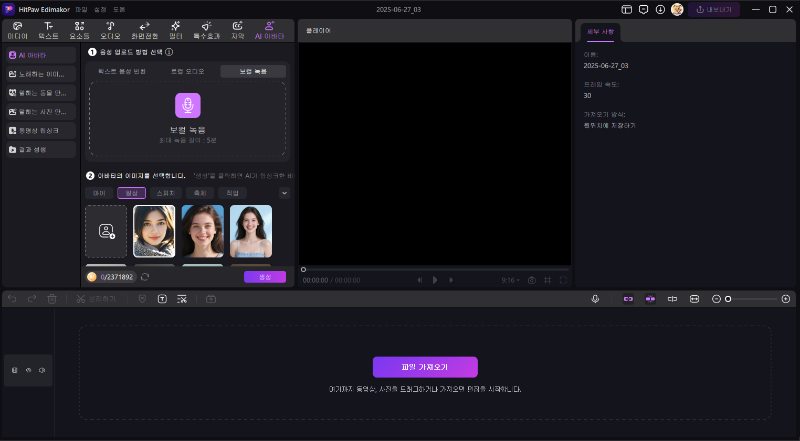Click the purple Generate button
Viewport: 800px width, 441px height.
(x=265, y=277)
